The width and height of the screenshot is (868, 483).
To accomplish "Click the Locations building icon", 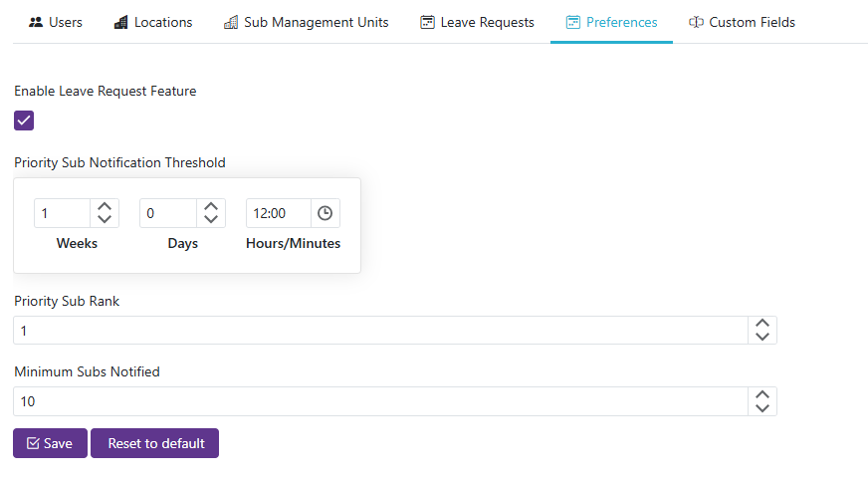I will point(120,22).
